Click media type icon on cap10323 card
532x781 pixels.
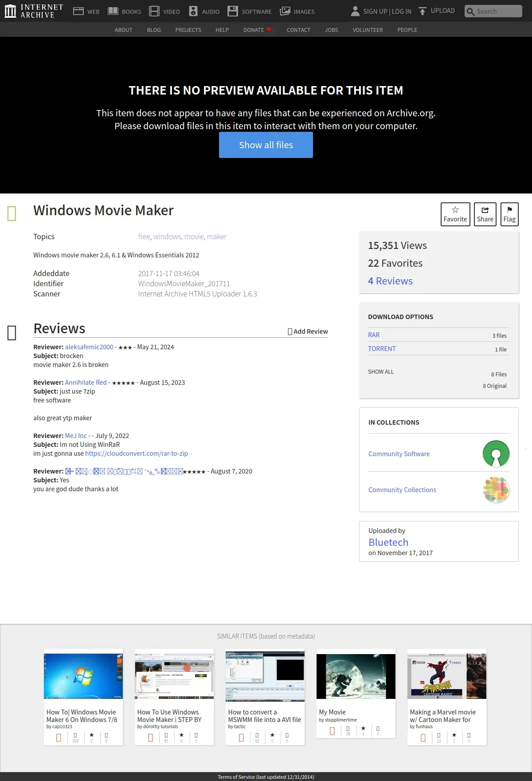(59, 738)
